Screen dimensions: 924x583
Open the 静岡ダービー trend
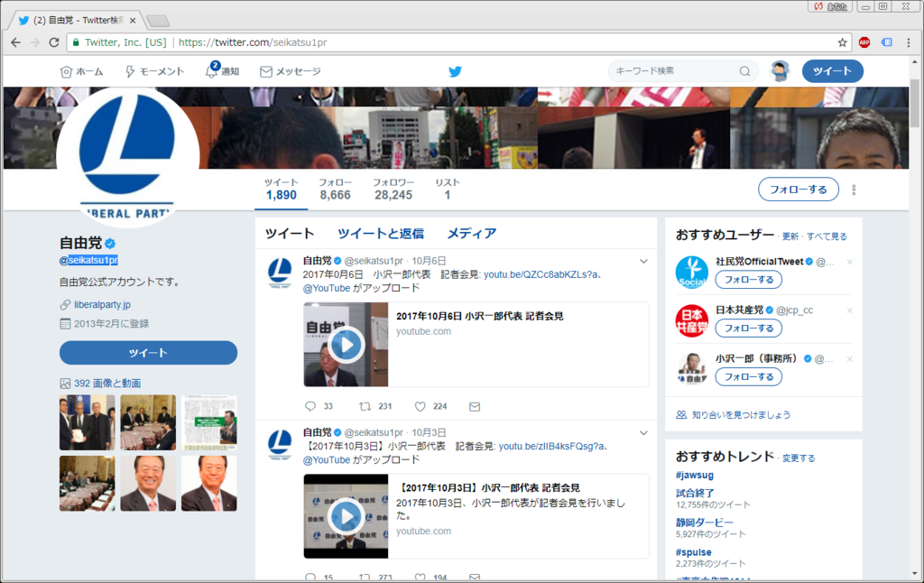pyautogui.click(x=705, y=523)
